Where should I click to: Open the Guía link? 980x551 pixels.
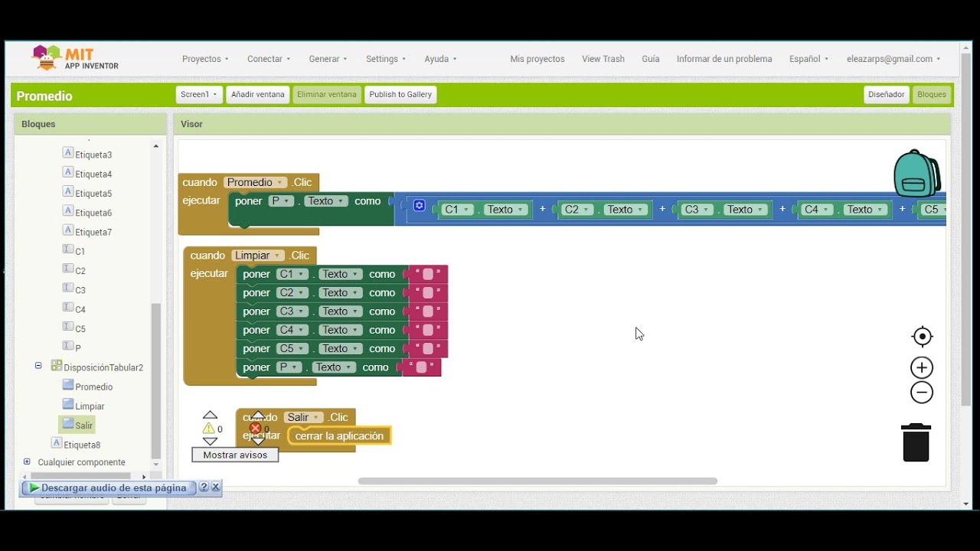pos(651,59)
